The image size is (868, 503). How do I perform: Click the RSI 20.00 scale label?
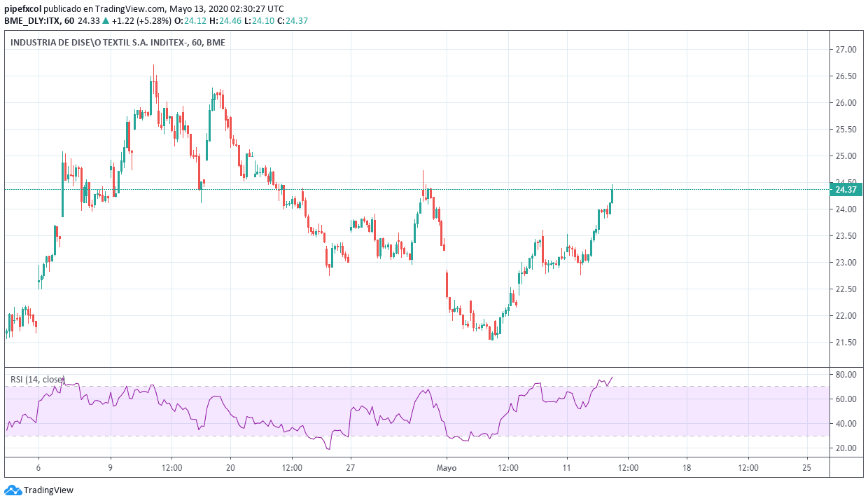tap(846, 448)
